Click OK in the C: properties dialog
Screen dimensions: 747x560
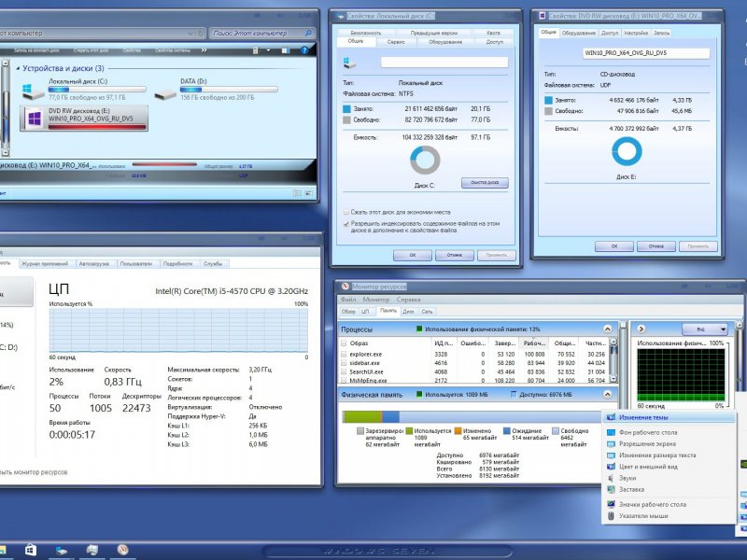[x=413, y=255]
